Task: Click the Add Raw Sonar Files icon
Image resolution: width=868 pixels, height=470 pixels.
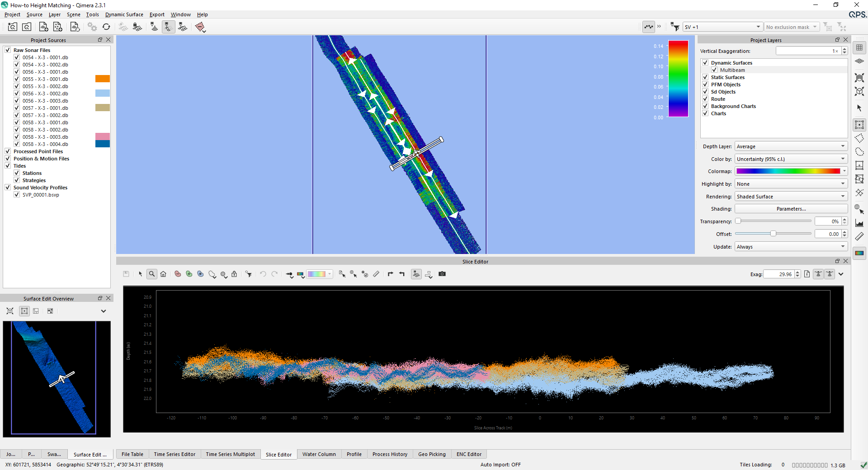Action: [x=43, y=27]
